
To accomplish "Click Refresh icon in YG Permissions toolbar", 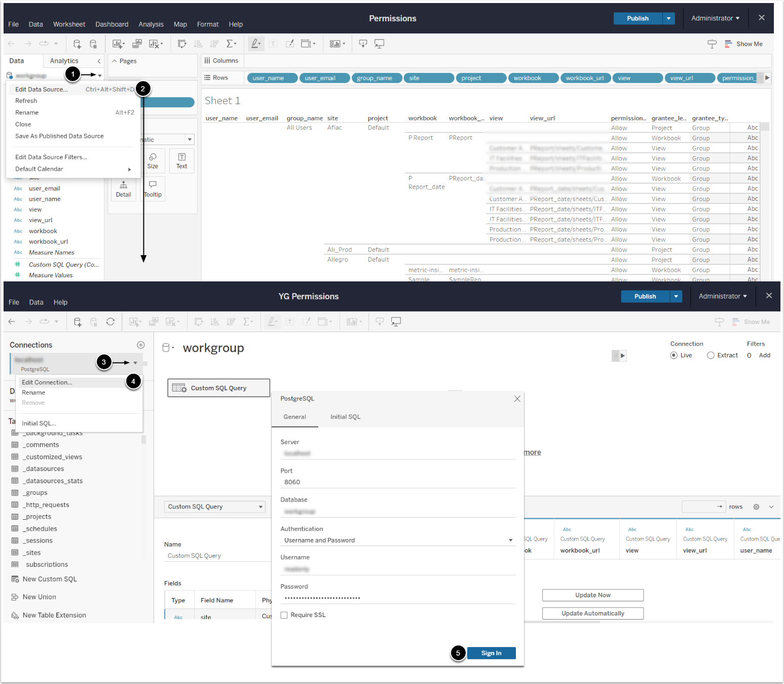I will click(110, 321).
